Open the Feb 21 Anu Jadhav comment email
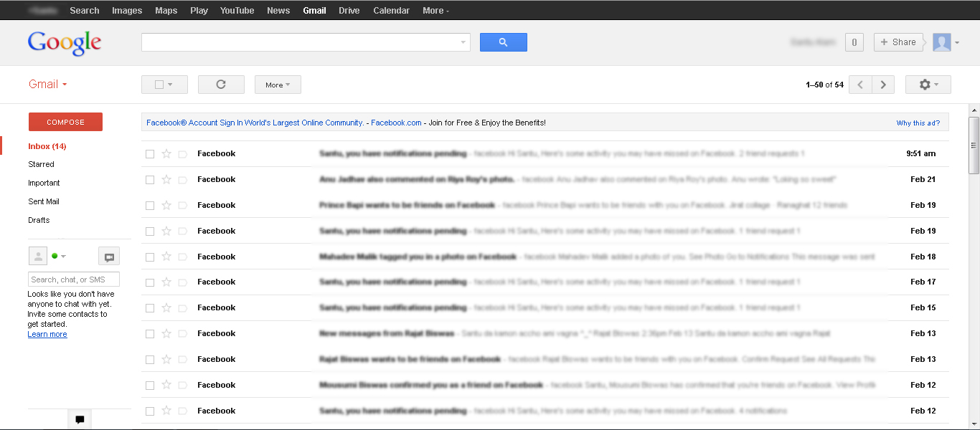The width and height of the screenshot is (980, 430). coord(545,179)
